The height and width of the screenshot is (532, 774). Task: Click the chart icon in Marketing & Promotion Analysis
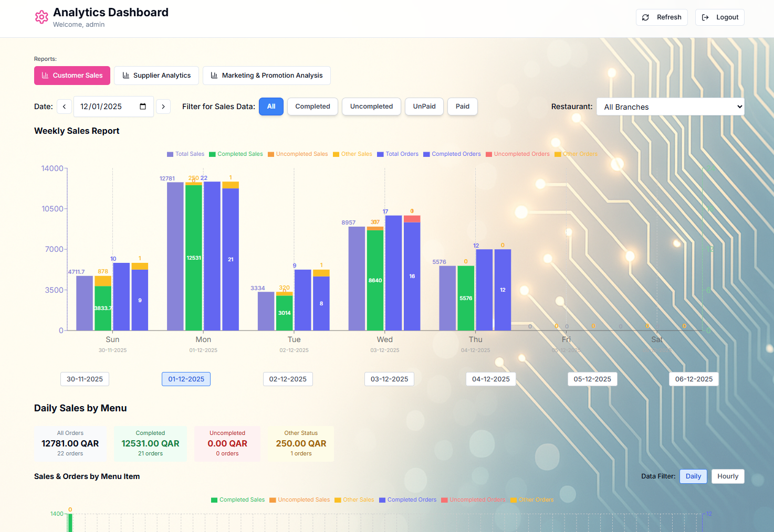pyautogui.click(x=214, y=76)
